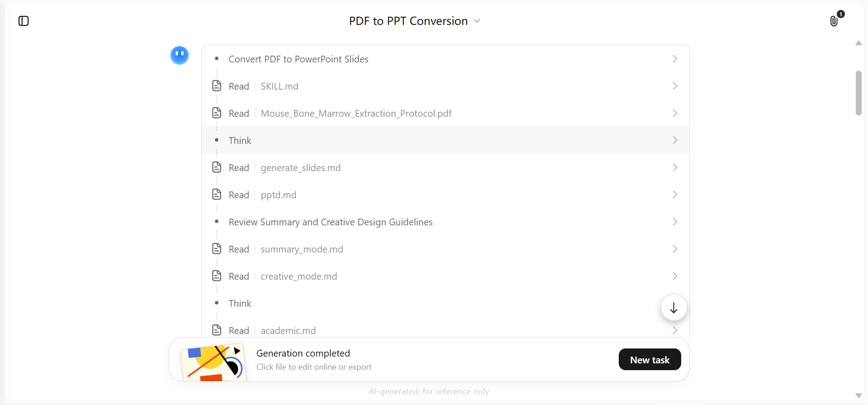
Task: Click the document icon beside generate_slides.md
Action: click(217, 167)
